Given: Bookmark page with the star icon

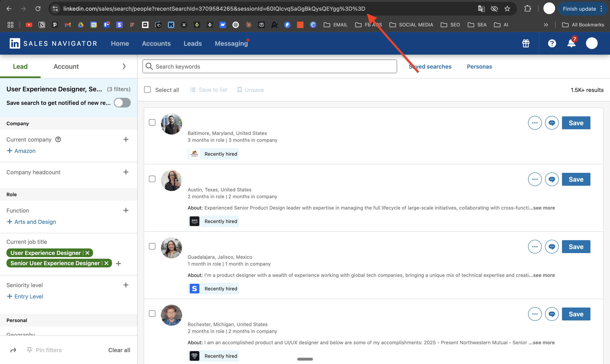Looking at the screenshot, I should point(507,9).
